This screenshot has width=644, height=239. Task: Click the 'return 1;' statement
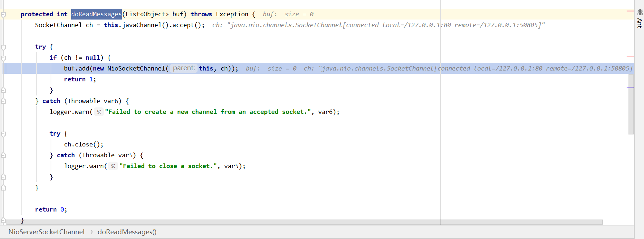tap(80, 79)
